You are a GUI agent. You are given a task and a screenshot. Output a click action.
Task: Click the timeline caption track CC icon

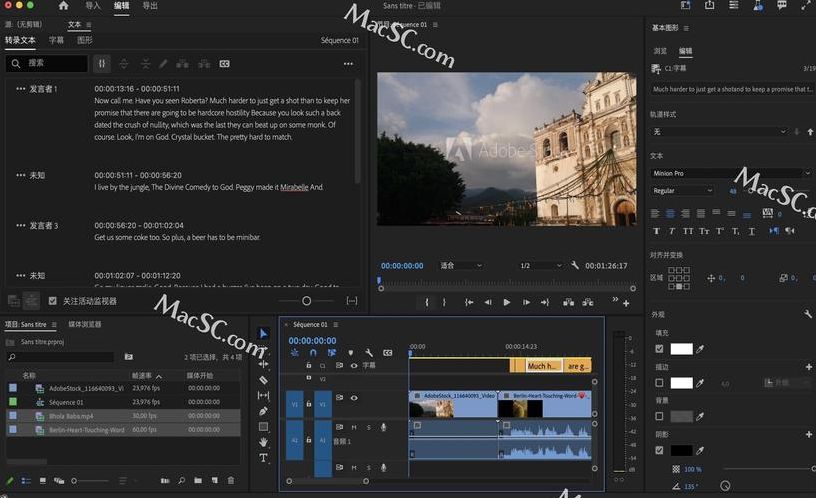(x=388, y=353)
